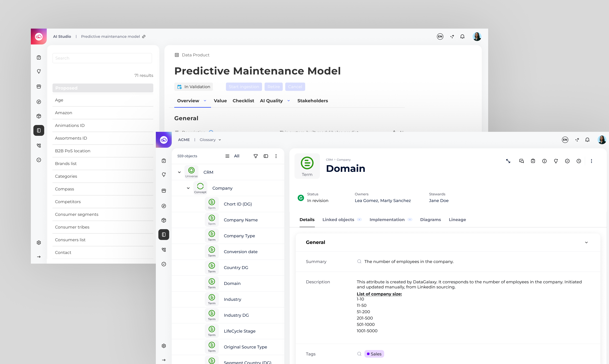Viewport: 609px width, 364px height.
Task: Open the user avatar in ACME header
Action: [602, 140]
